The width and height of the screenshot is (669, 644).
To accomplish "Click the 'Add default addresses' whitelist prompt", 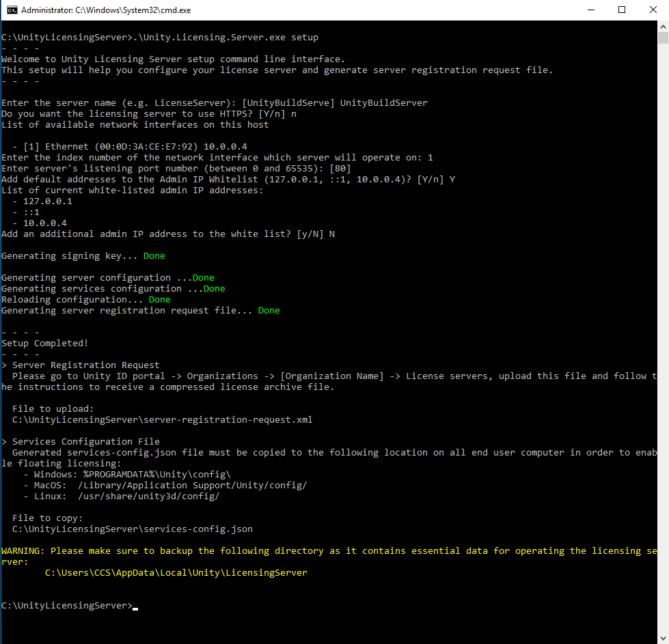I will point(228,180).
